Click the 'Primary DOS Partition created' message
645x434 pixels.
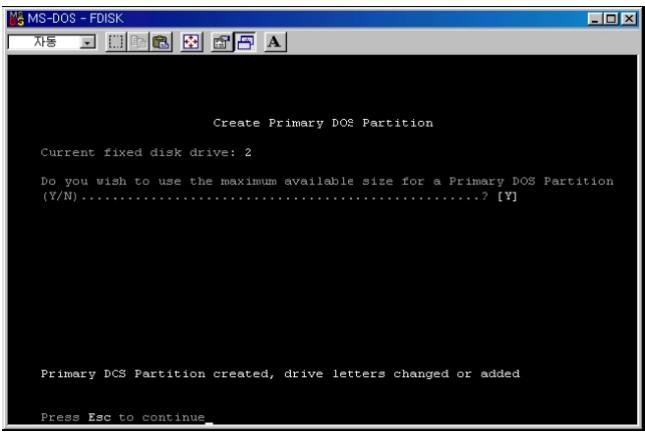[280, 374]
